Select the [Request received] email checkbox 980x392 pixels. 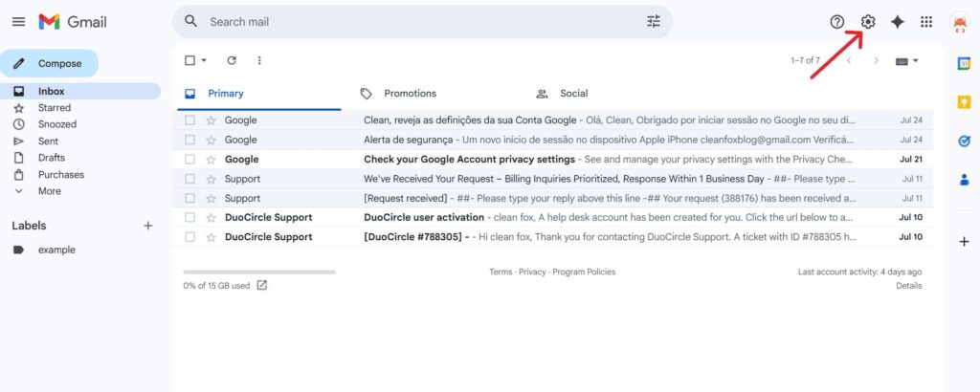(x=190, y=199)
